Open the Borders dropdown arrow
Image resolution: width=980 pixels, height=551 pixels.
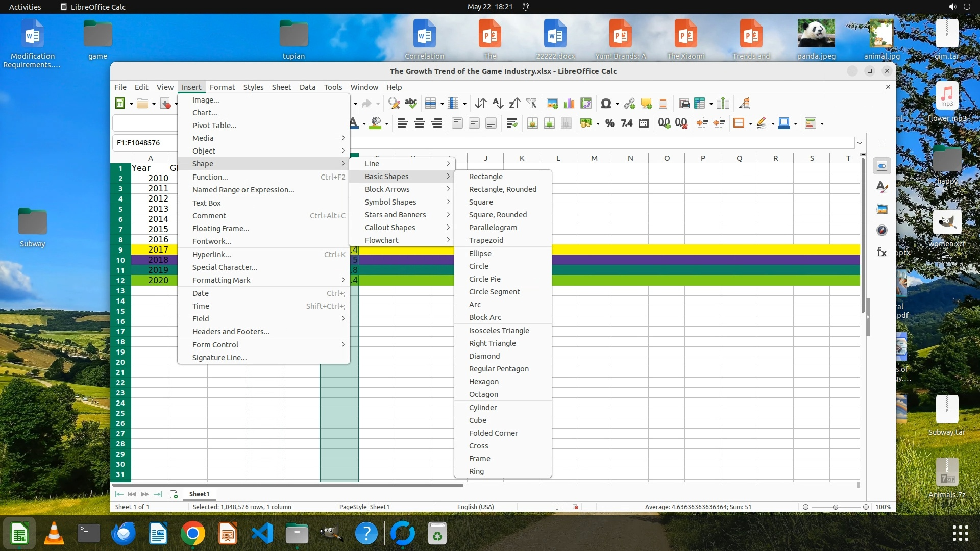pyautogui.click(x=750, y=123)
